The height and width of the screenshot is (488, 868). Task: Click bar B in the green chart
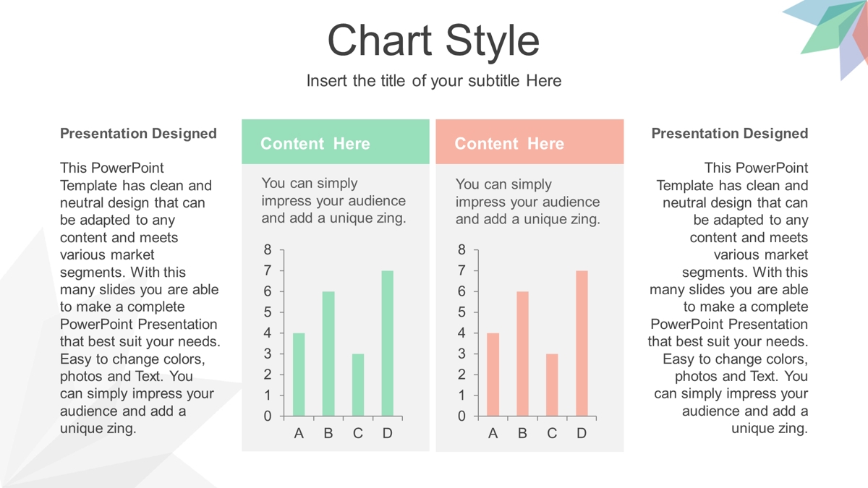pyautogui.click(x=328, y=354)
